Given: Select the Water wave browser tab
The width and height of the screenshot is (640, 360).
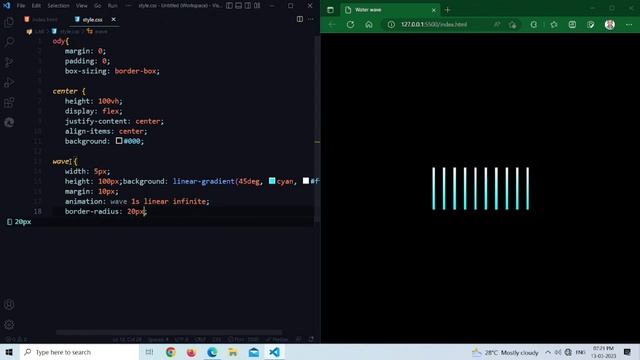Looking at the screenshot, I should coord(390,10).
